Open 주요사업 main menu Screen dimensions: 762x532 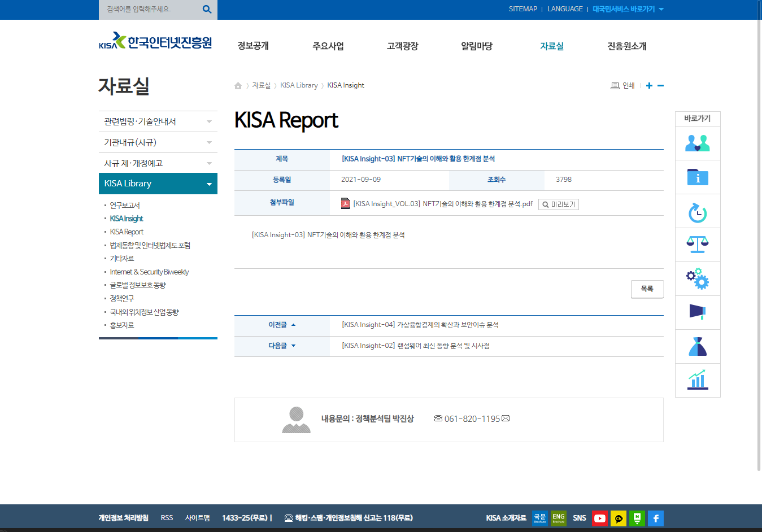328,46
